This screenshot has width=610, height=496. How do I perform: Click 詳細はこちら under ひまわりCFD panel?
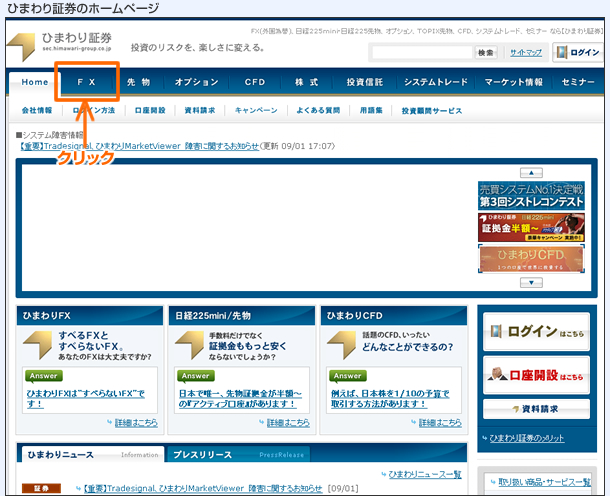pyautogui.click(x=440, y=422)
